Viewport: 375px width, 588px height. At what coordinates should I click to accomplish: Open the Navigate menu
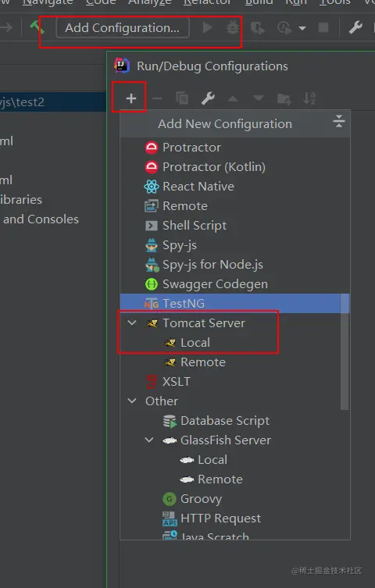tap(48, 2)
